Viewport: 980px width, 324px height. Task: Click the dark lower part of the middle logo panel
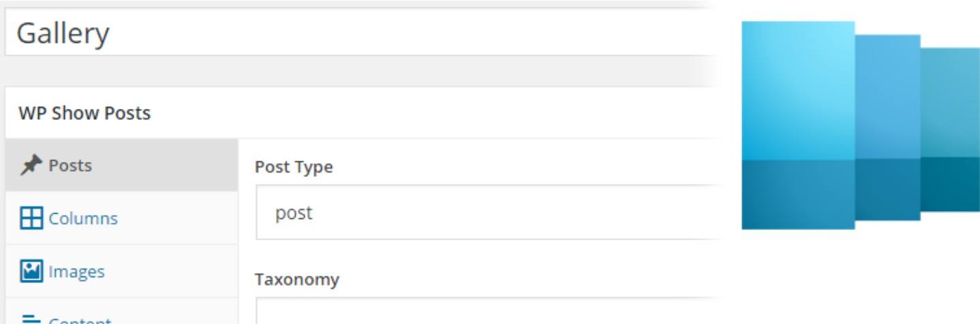coord(887,190)
